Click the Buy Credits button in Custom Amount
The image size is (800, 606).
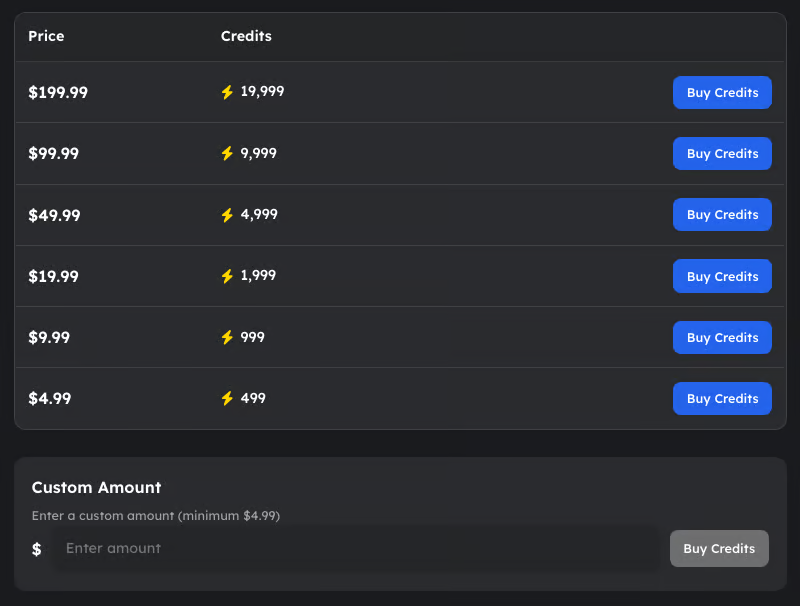point(719,548)
